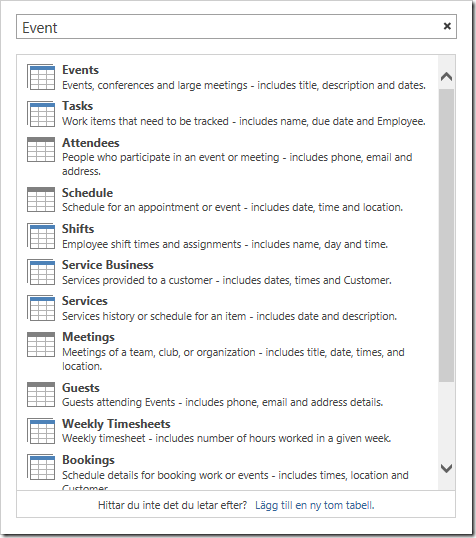Image resolution: width=476 pixels, height=538 pixels.
Task: Choose the Attendees table icon
Action: (x=41, y=150)
